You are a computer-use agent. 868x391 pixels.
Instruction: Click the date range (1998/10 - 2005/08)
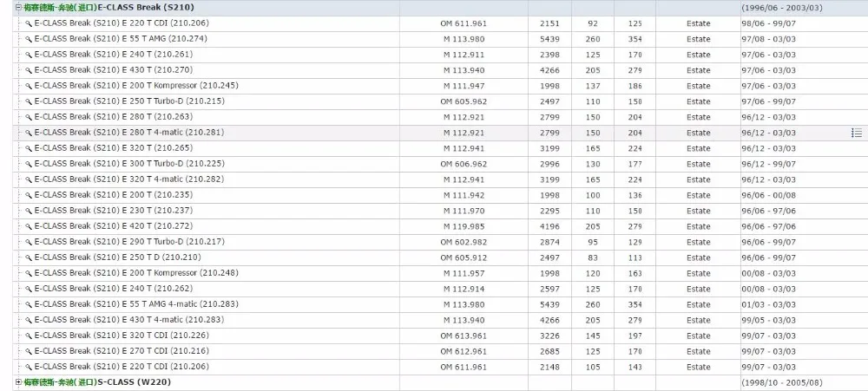(x=781, y=382)
